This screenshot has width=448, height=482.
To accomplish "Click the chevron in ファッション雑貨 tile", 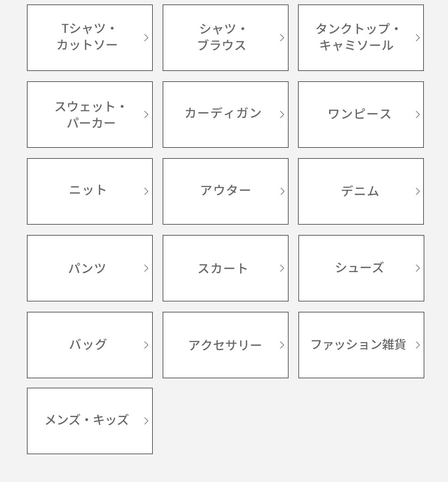I will coord(417,345).
